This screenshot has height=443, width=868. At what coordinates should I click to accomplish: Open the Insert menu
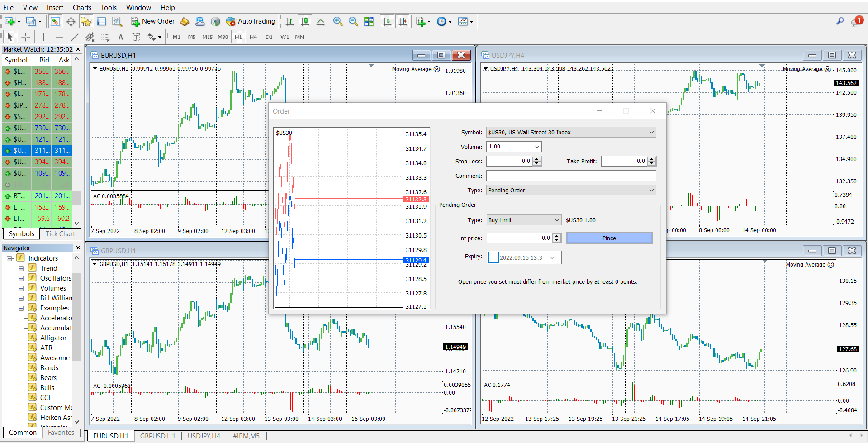[x=55, y=8]
